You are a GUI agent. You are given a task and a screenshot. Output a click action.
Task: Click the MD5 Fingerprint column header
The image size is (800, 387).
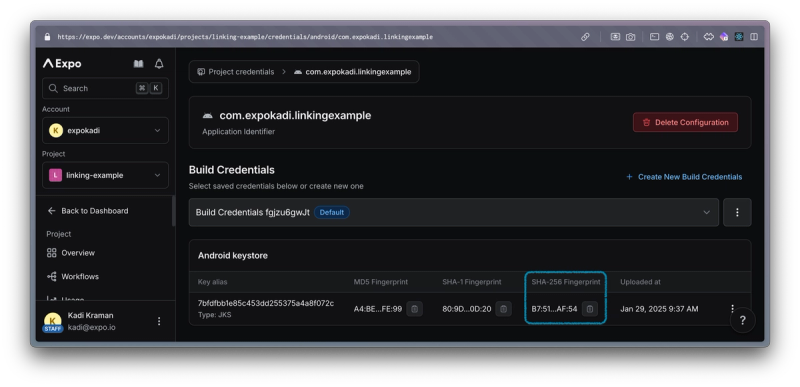tap(381, 281)
